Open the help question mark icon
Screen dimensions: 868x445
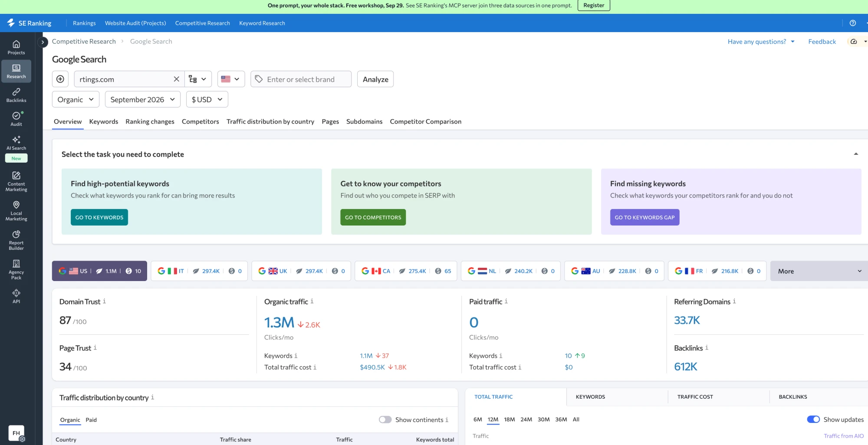(x=853, y=23)
